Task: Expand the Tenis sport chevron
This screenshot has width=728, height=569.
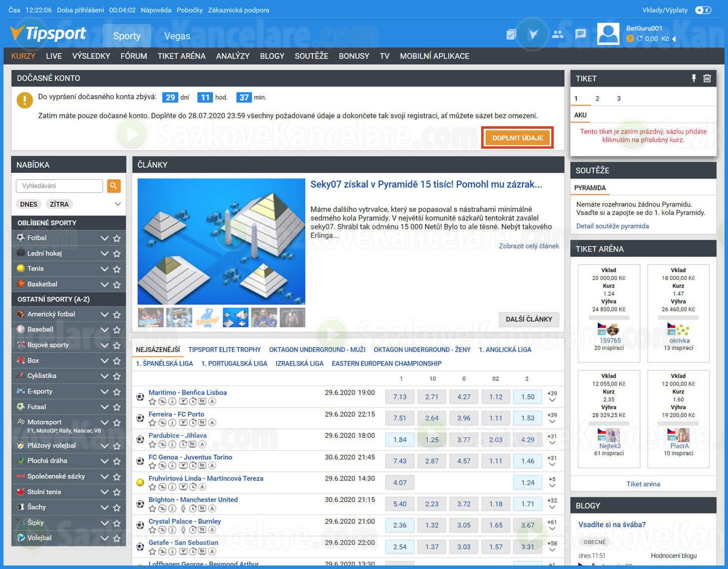Action: 105,269
